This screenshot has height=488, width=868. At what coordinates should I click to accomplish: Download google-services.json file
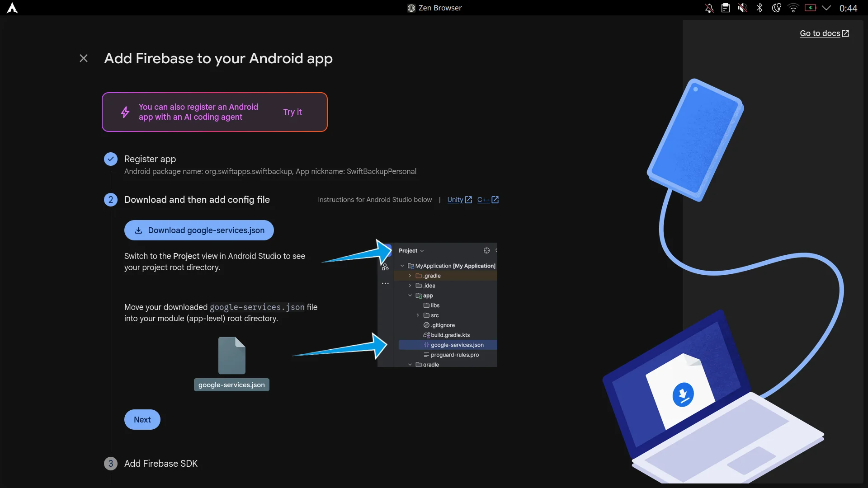pyautogui.click(x=199, y=230)
